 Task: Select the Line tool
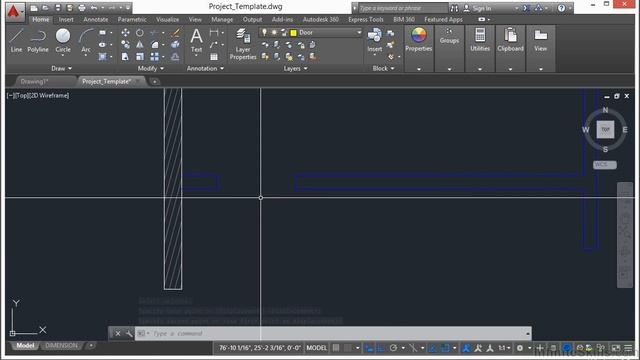pyautogui.click(x=16, y=40)
